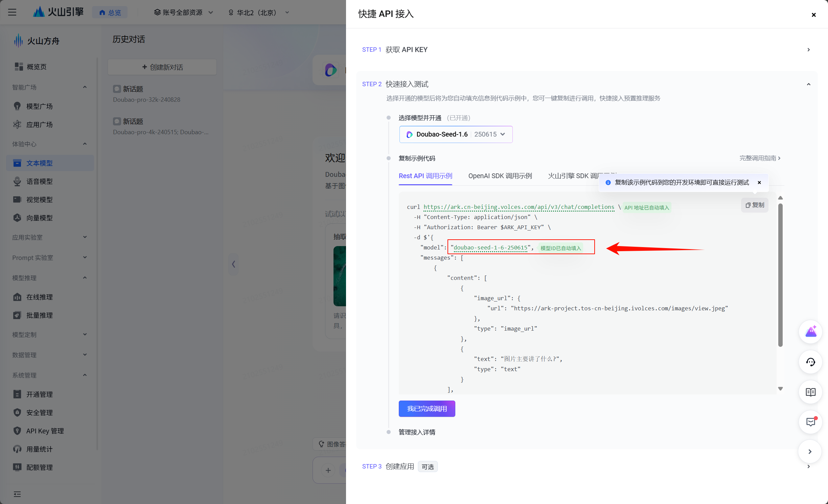Open the feedback message floating icon

(810, 422)
